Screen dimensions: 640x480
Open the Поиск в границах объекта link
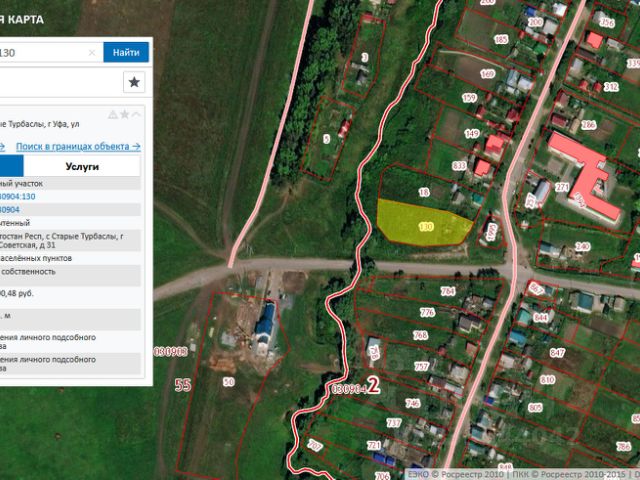click(78, 146)
